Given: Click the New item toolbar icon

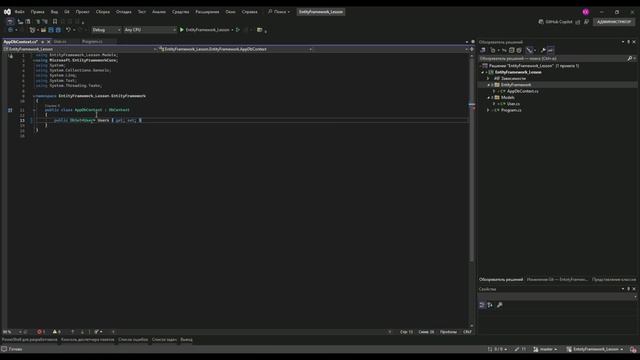Looking at the screenshot, I should click(32, 30).
